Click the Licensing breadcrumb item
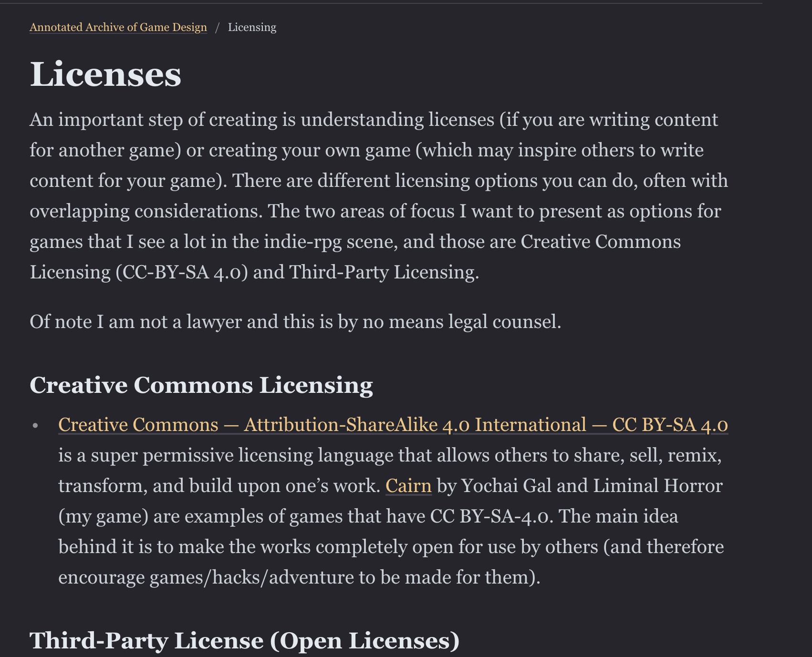Screen dimensions: 812x657 point(252,27)
